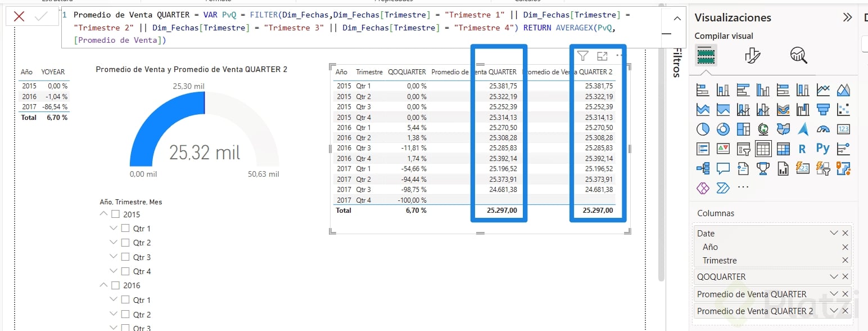868x331 pixels.
Task: Cancel the DAX formula with the X
Action: coord(19,16)
